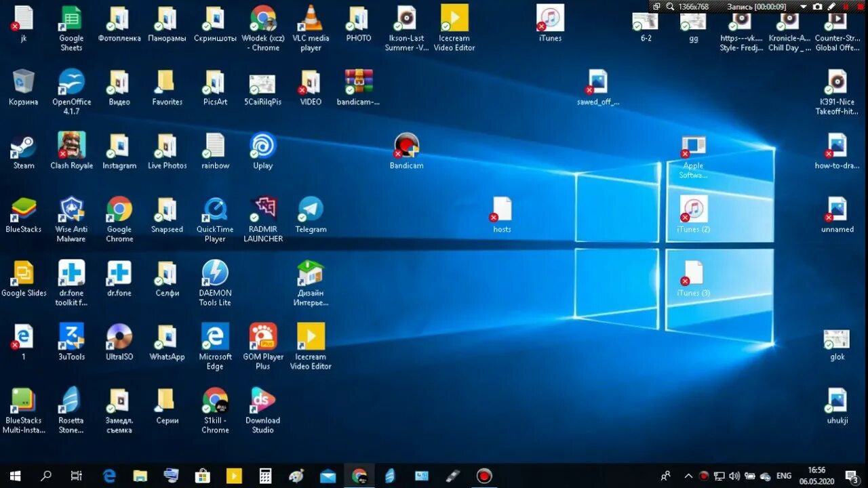Select the GOM Player Plus icon
Image resolution: width=868 pixels, height=488 pixels.
click(262, 346)
